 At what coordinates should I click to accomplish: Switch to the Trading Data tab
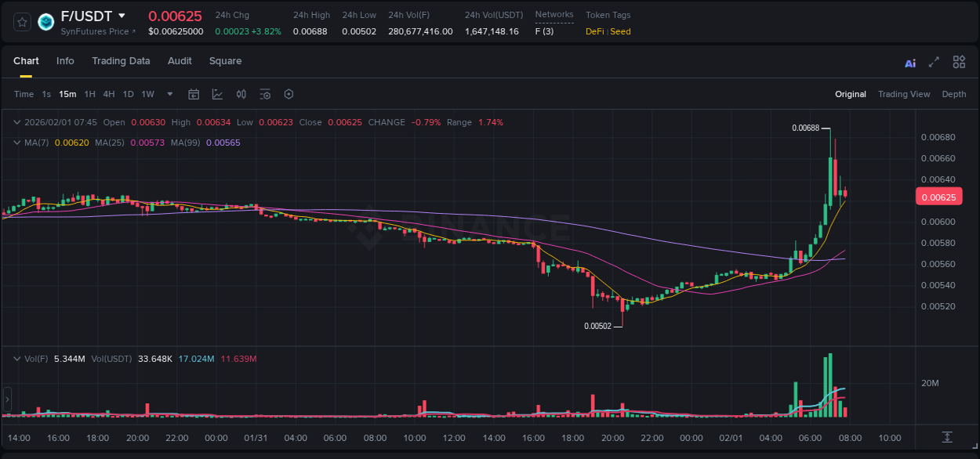click(x=121, y=61)
